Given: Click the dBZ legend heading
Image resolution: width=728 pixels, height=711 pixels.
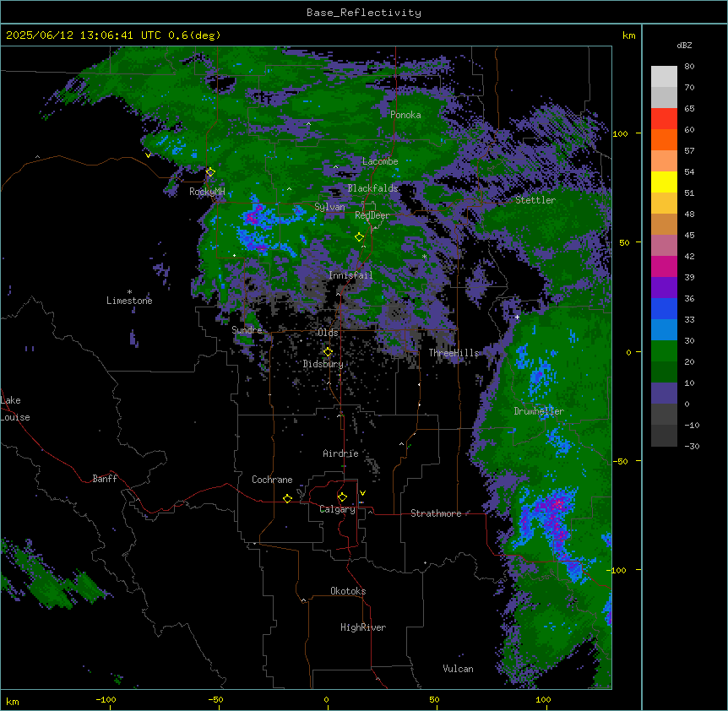Looking at the screenshot, I should [684, 45].
